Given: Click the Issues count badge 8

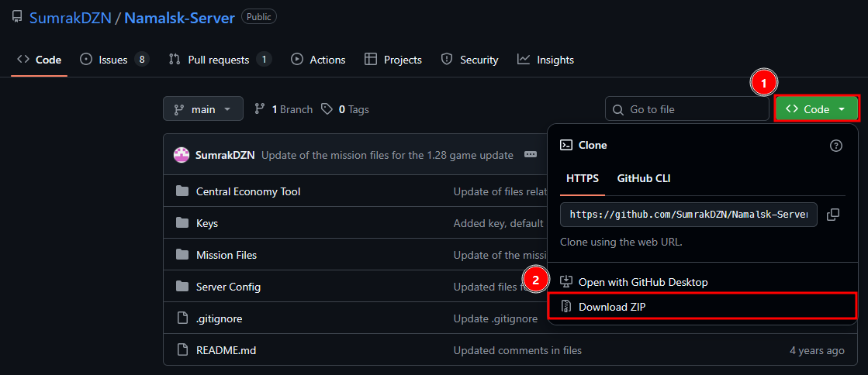Looking at the screenshot, I should (142, 59).
